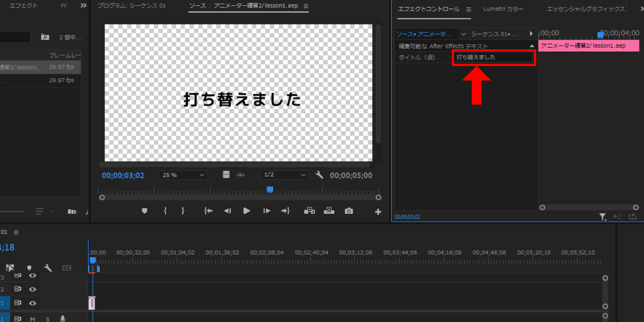Open the find-in-project search folder icon
Image resolution: width=644 pixels, height=322 pixels.
pyautogui.click(x=45, y=37)
